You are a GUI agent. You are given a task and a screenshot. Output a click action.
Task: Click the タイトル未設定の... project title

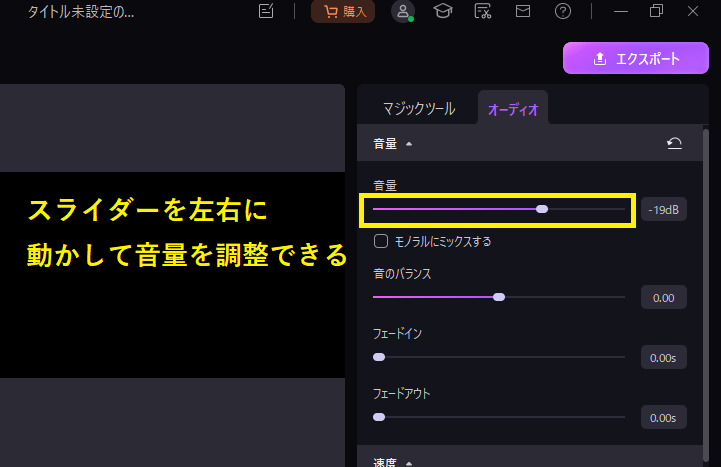(81, 12)
